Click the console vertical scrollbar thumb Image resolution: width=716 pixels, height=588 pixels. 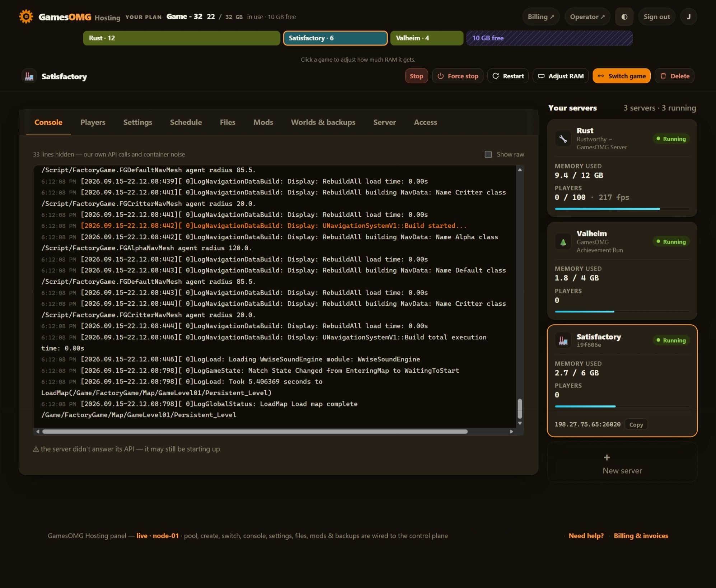coord(520,409)
